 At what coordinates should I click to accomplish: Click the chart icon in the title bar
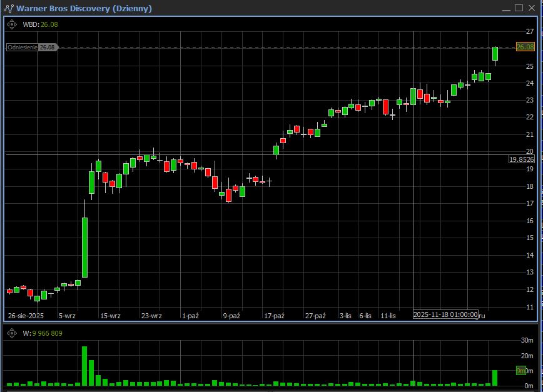pos(9,8)
